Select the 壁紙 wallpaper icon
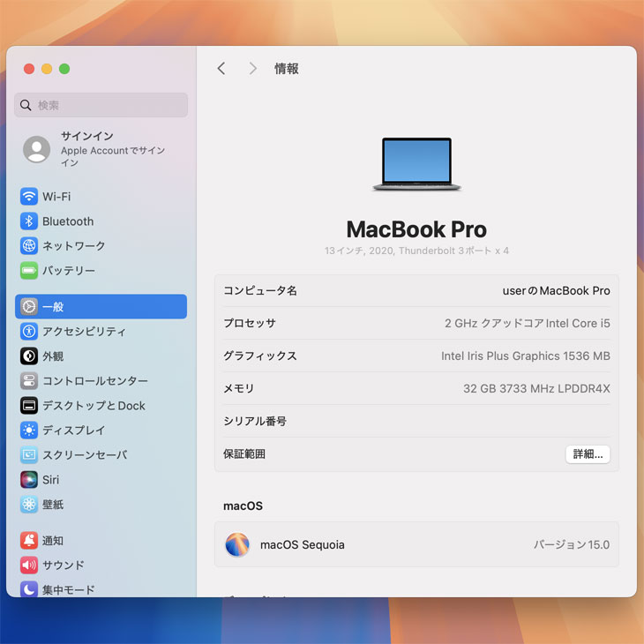This screenshot has height=644, width=644. [29, 505]
